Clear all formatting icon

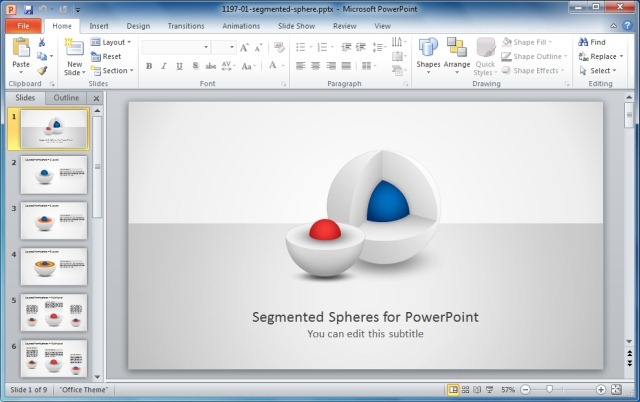pos(279,47)
